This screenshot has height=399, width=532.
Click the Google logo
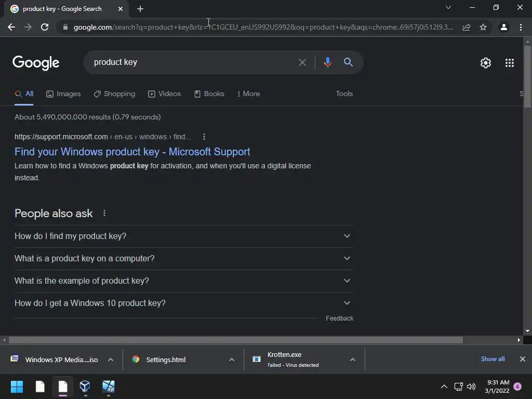36,63
